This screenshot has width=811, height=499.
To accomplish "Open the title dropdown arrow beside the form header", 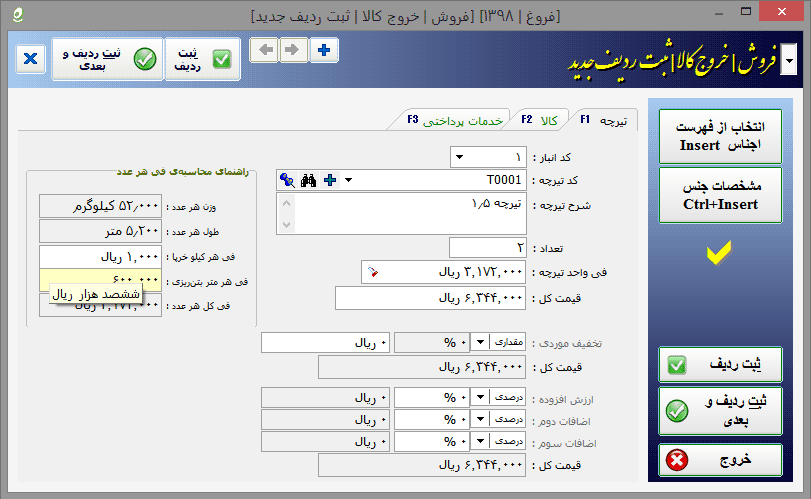I will (790, 62).
